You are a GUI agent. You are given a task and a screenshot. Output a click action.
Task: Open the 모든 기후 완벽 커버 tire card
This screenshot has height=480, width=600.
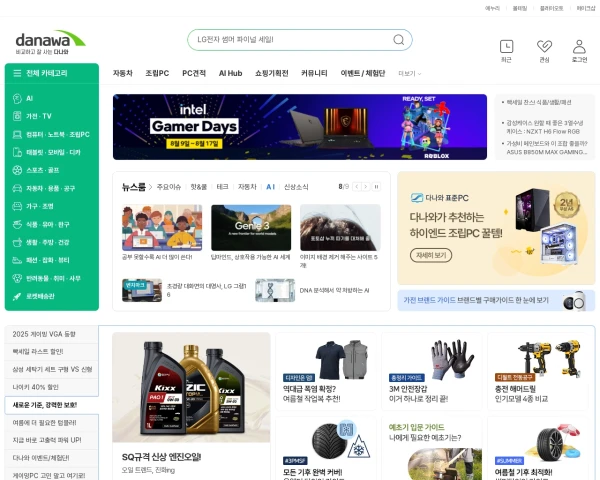pos(326,449)
